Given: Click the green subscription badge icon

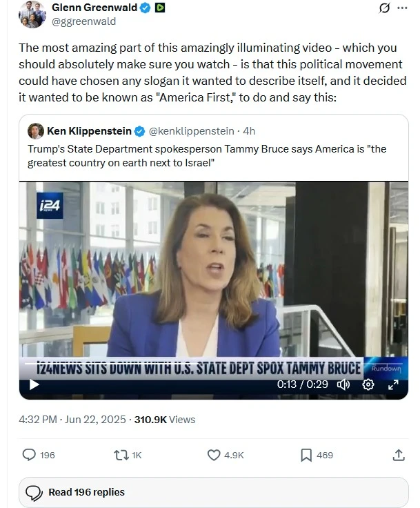Looking at the screenshot, I should [160, 8].
